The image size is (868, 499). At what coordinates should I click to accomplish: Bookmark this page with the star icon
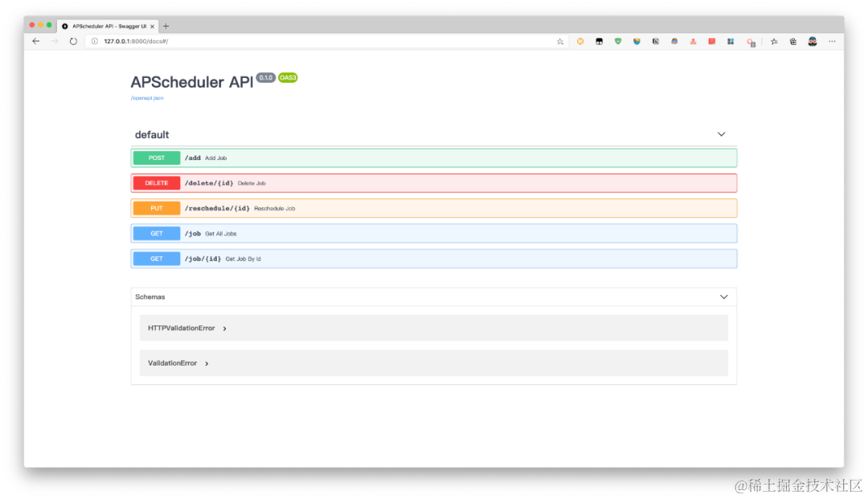click(560, 42)
